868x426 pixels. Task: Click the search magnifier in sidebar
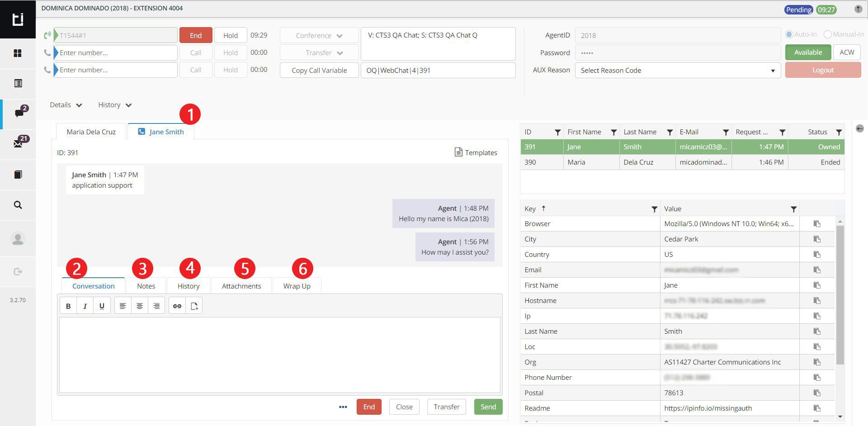[x=18, y=205]
